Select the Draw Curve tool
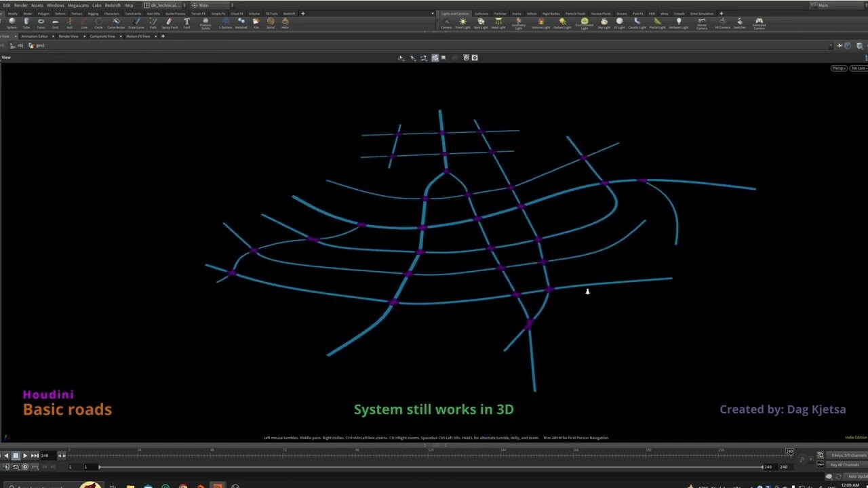This screenshot has height=488, width=868. coord(136,22)
